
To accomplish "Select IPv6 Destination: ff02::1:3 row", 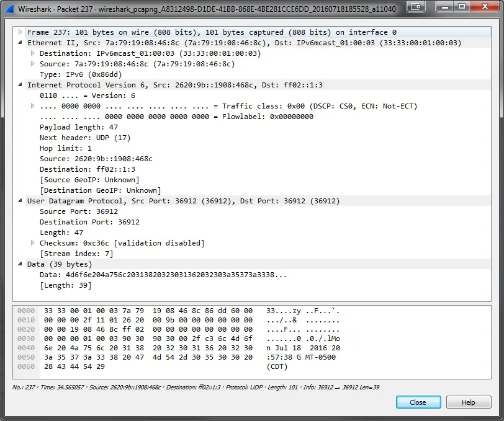I will click(88, 169).
